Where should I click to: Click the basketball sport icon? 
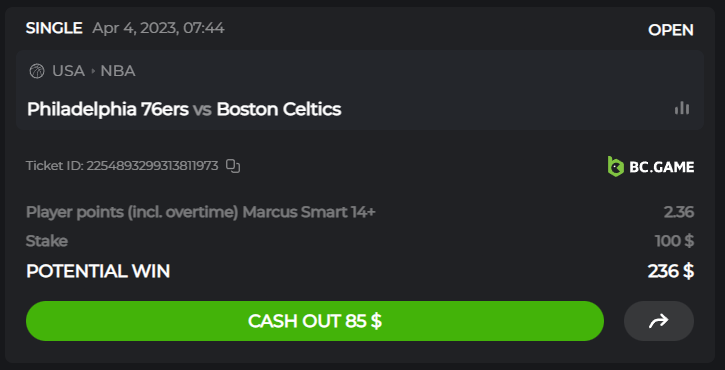(x=37, y=71)
